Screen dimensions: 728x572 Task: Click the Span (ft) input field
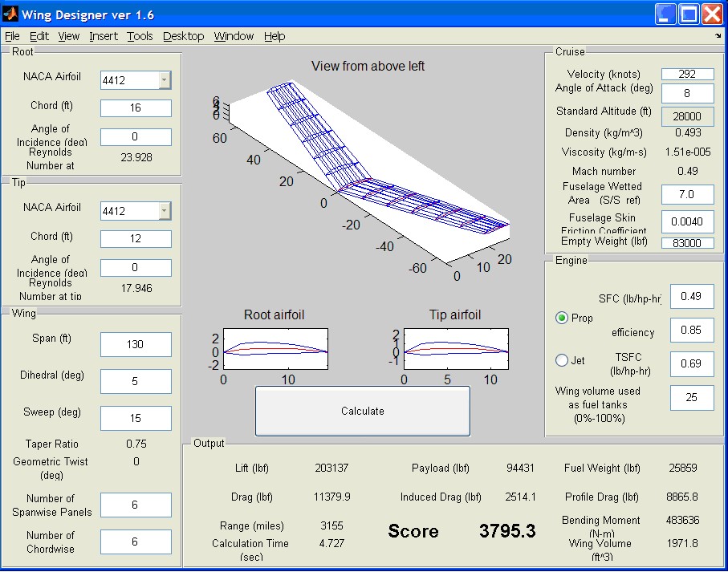[x=135, y=344]
